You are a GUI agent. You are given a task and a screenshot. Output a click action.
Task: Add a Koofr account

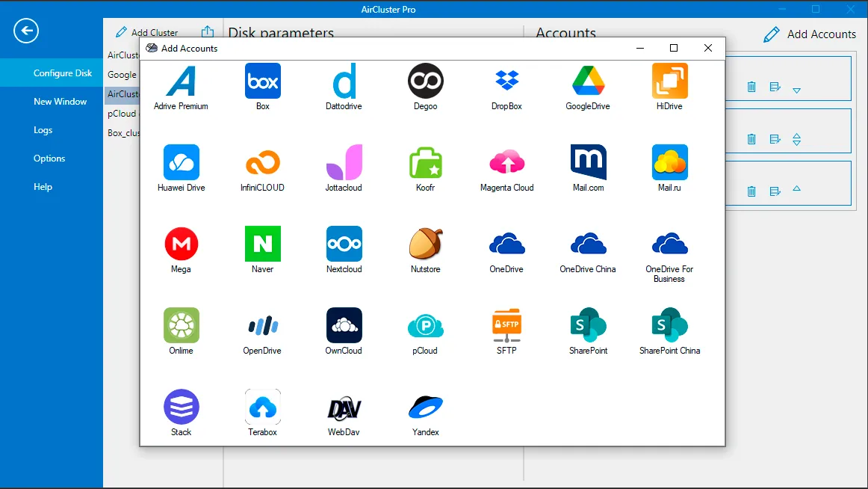425,163
